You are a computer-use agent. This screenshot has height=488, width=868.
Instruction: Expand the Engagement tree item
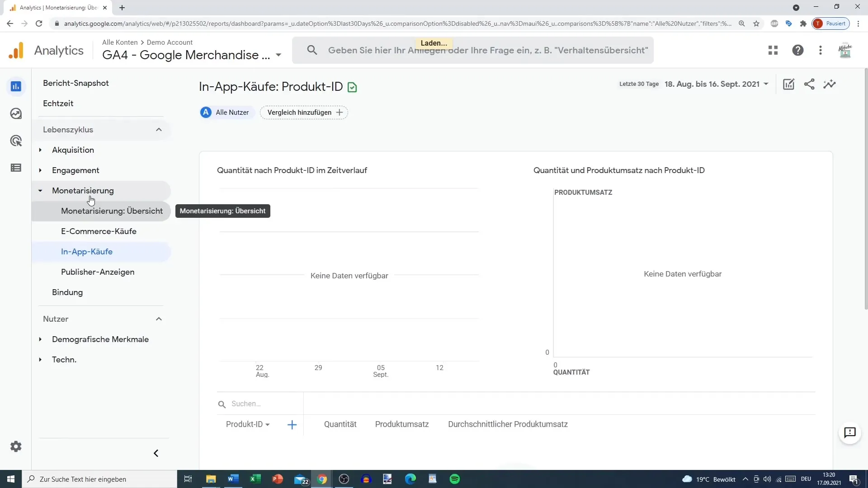point(40,170)
